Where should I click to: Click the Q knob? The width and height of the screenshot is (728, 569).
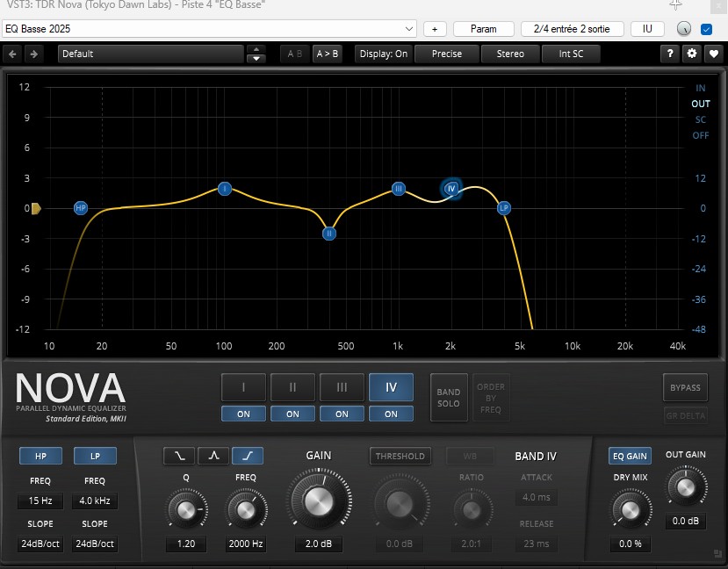[x=186, y=509]
